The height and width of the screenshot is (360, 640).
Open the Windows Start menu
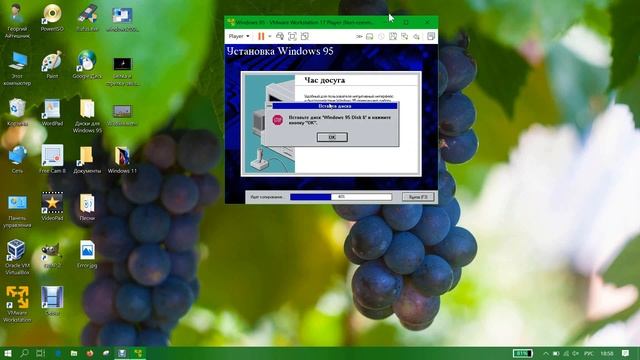(7, 353)
